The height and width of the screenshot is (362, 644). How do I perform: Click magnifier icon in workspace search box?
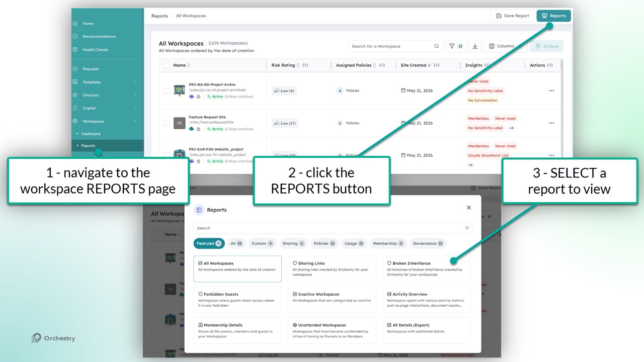pyautogui.click(x=436, y=46)
